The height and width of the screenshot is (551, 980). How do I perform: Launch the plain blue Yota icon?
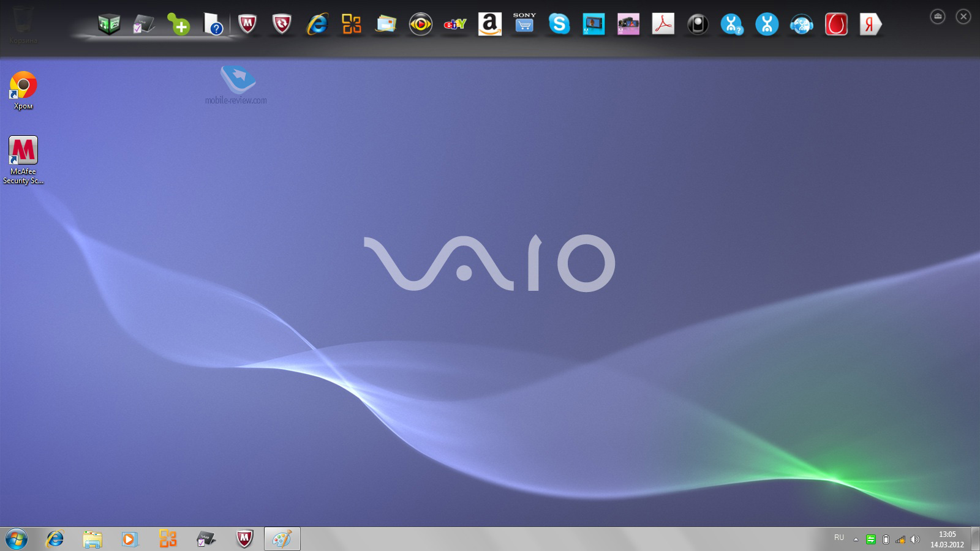(767, 24)
